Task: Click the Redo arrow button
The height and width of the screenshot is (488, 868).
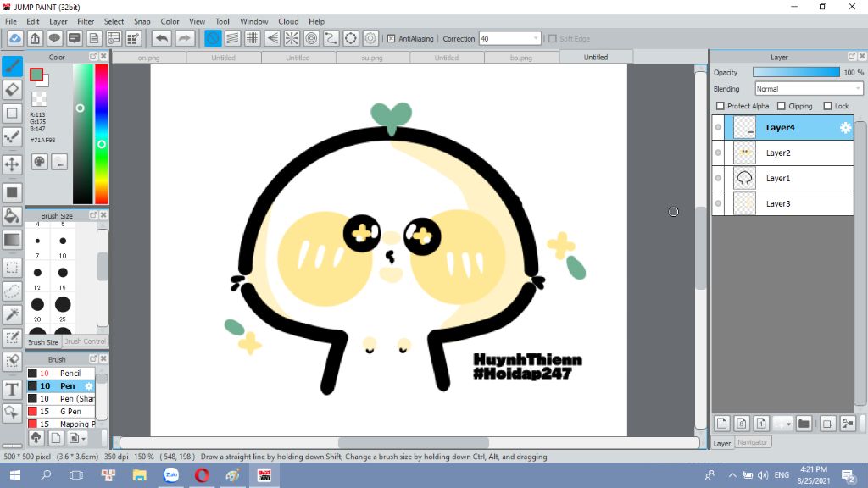Action: pyautogui.click(x=184, y=38)
